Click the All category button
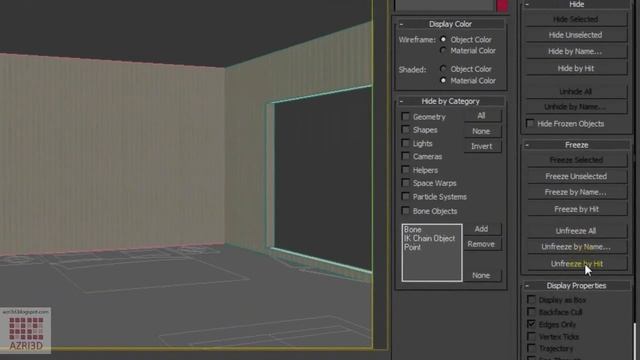 (x=482, y=116)
